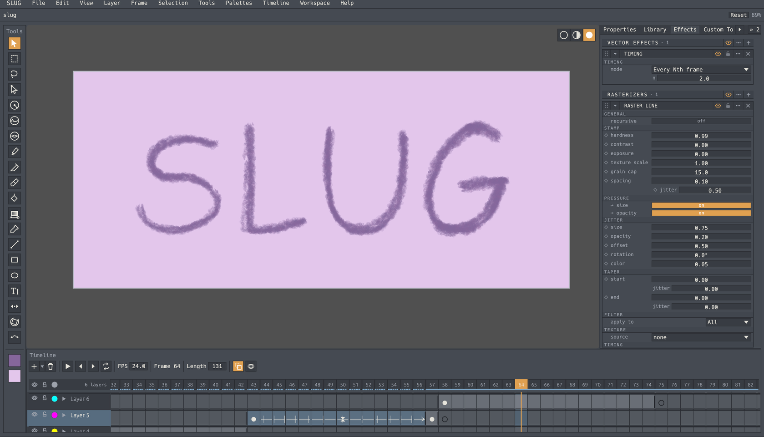Select the light pink background color swatch

pos(15,376)
